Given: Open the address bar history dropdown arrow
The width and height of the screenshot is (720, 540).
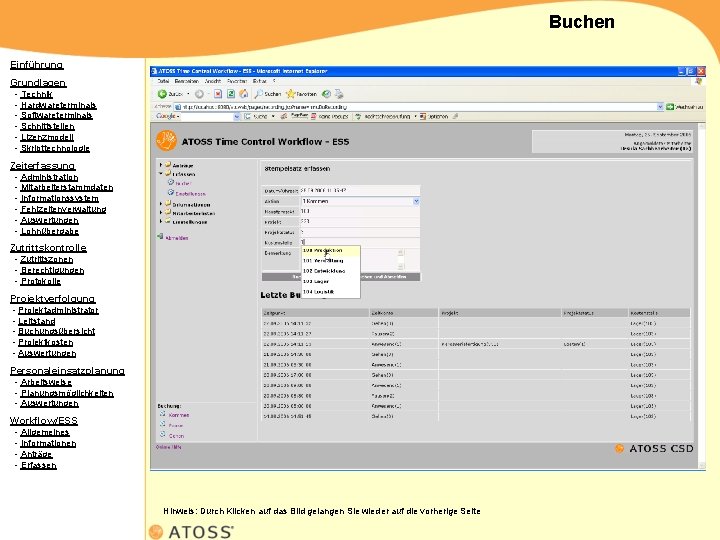Looking at the screenshot, I should point(660,107).
